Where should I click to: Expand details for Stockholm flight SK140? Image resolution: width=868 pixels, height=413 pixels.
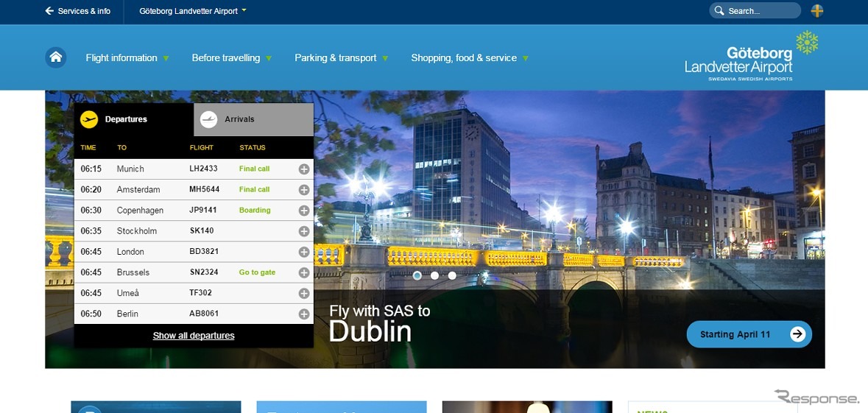pyautogui.click(x=304, y=231)
